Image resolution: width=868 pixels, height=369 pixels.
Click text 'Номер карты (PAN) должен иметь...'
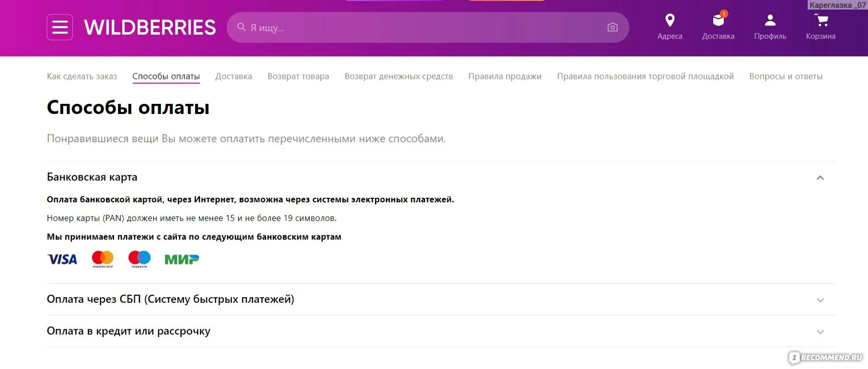tap(192, 218)
